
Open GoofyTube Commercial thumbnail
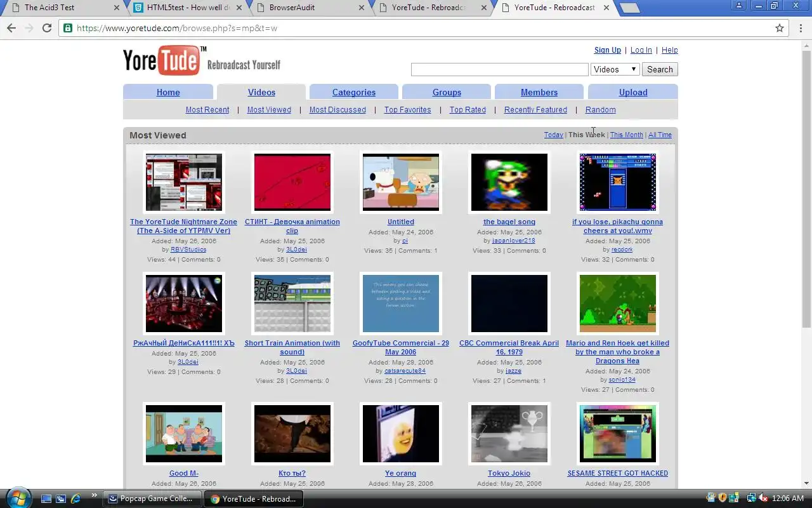401,304
